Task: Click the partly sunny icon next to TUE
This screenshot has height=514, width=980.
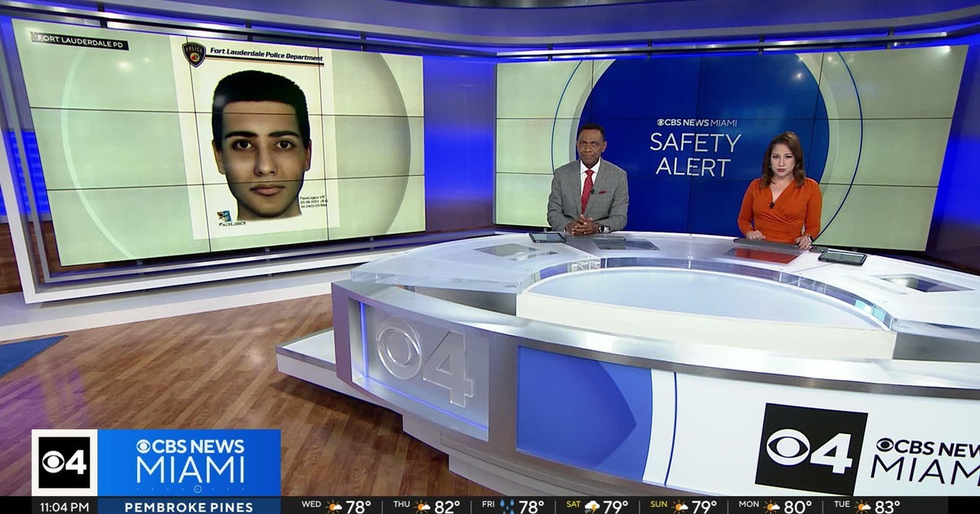Action: 862,507
